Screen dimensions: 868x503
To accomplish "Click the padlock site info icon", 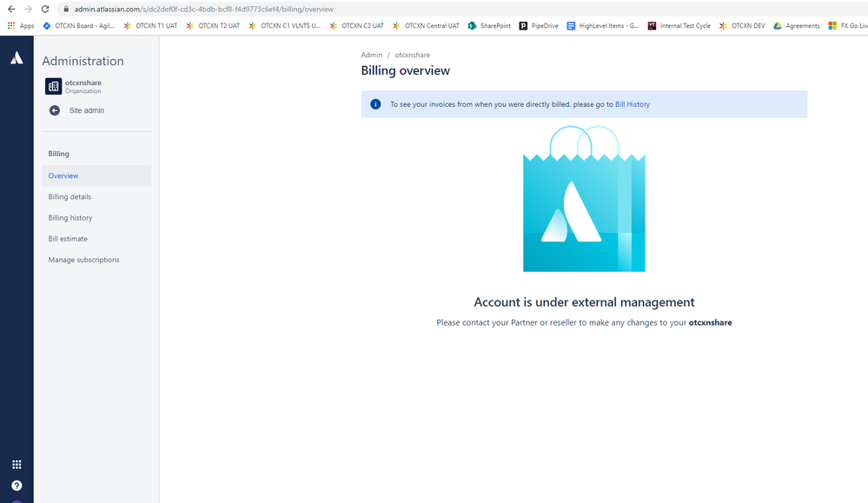I will click(66, 9).
